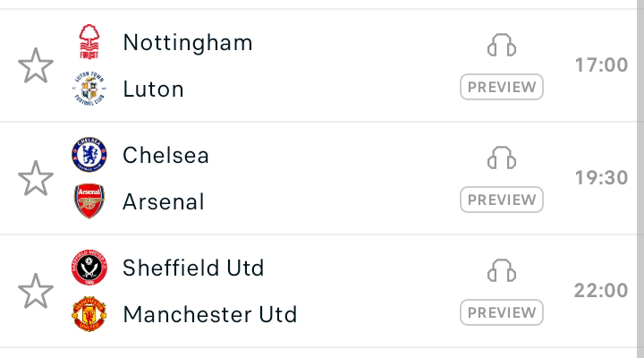The image size is (644, 358).
Task: Open the Chelsea team name link
Action: click(x=166, y=156)
